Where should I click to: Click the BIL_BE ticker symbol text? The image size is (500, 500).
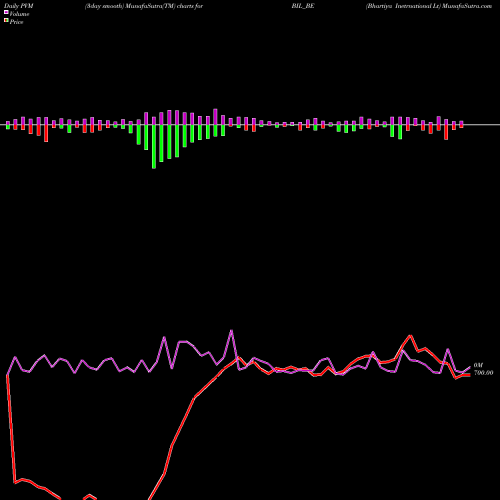tap(303, 6)
